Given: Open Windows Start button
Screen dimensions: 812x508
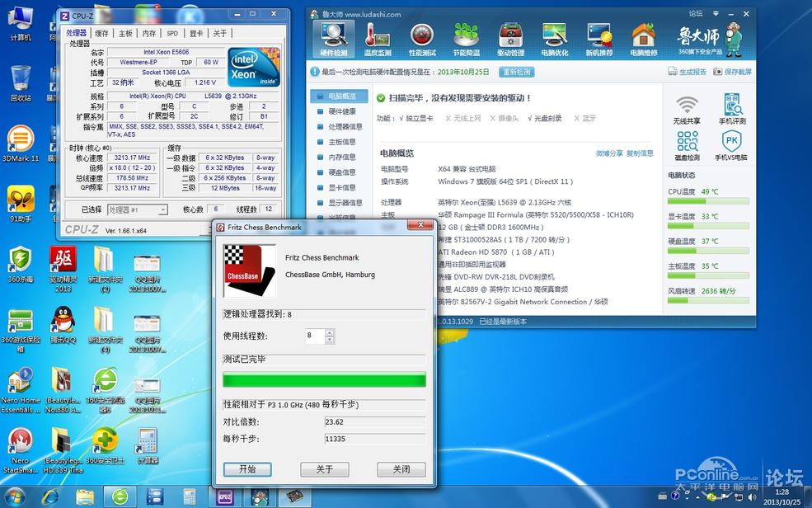Looking at the screenshot, I should (x=14, y=497).
